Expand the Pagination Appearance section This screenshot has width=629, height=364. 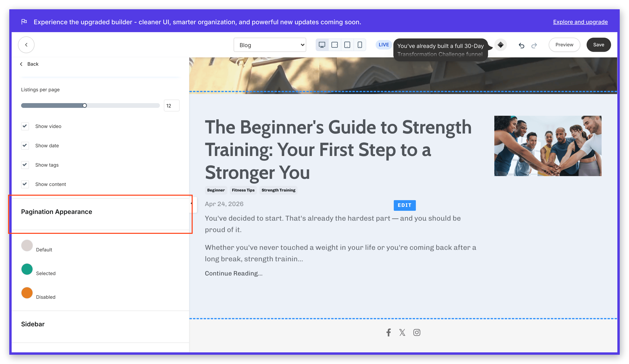(100, 214)
